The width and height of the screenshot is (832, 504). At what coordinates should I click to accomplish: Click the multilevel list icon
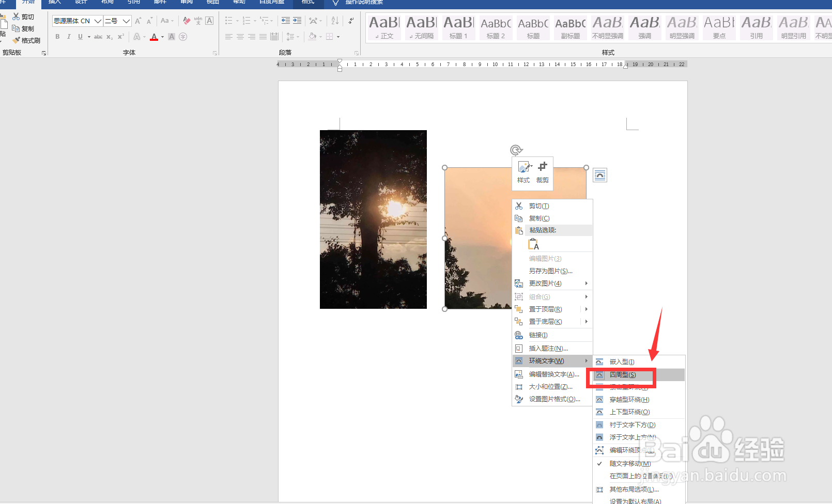tap(264, 21)
